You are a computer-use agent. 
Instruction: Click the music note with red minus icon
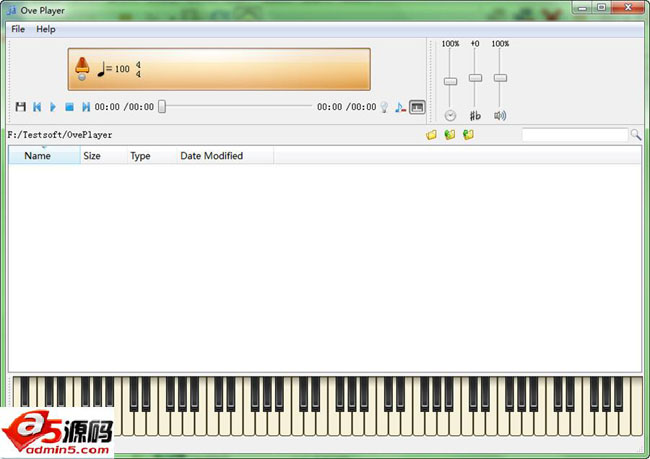pyautogui.click(x=400, y=107)
